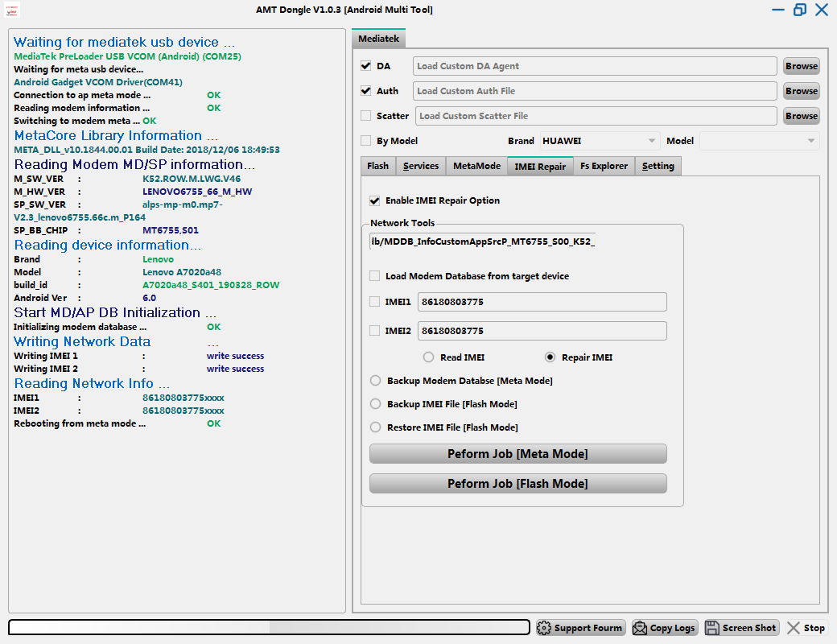Viewport: 837px width, 644px height.
Task: Focus the Load Custom DA Agent field
Action: pos(595,66)
